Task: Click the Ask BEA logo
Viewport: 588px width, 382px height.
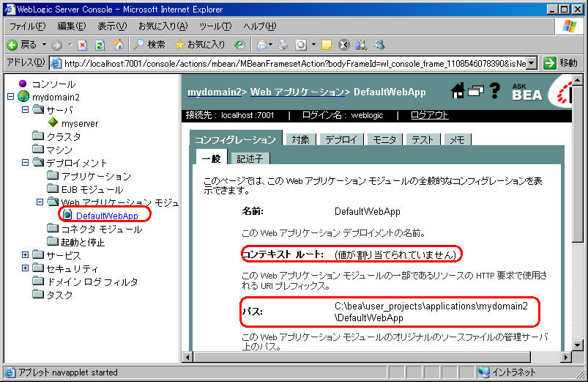Action: (x=527, y=91)
